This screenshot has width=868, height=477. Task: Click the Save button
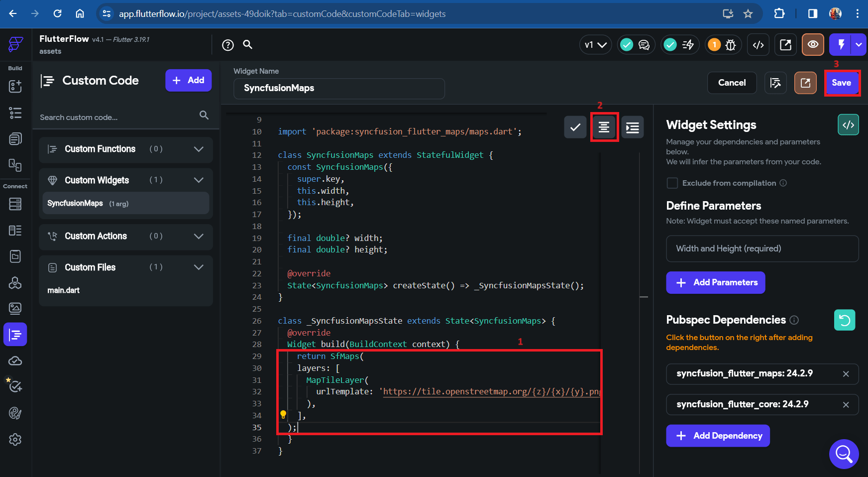pyautogui.click(x=842, y=83)
